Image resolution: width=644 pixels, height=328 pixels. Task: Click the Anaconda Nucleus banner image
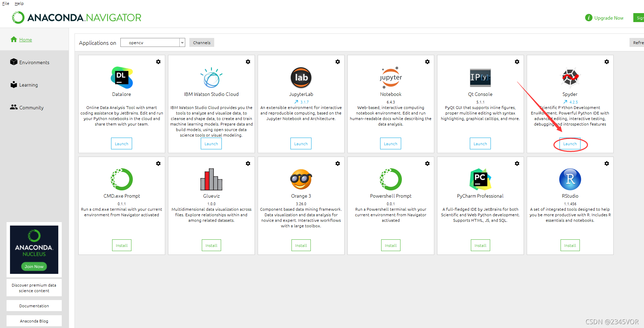34,250
